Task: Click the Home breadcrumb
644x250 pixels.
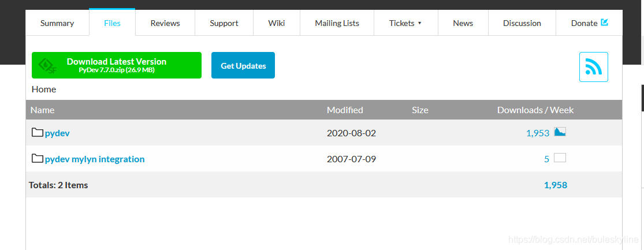Action: point(44,89)
